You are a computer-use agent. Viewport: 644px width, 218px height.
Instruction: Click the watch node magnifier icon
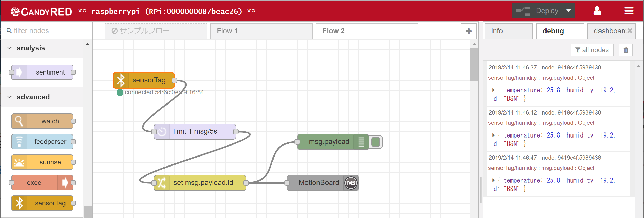tap(19, 121)
